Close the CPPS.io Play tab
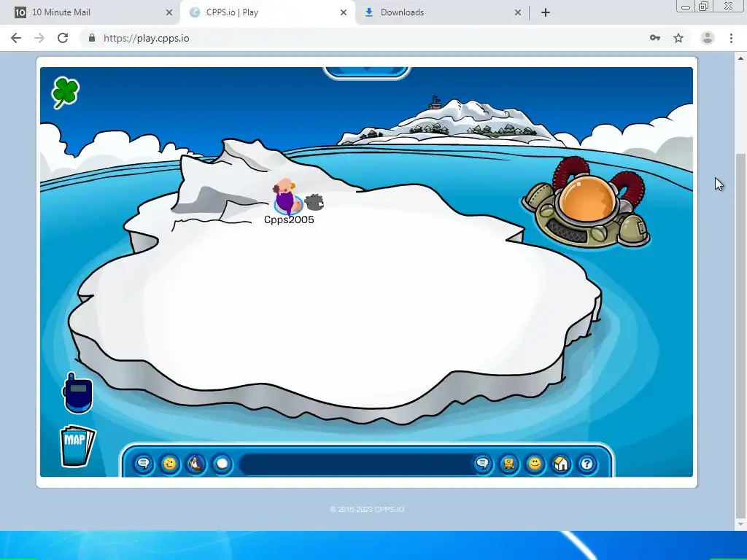The height and width of the screenshot is (560, 747). 344,12
